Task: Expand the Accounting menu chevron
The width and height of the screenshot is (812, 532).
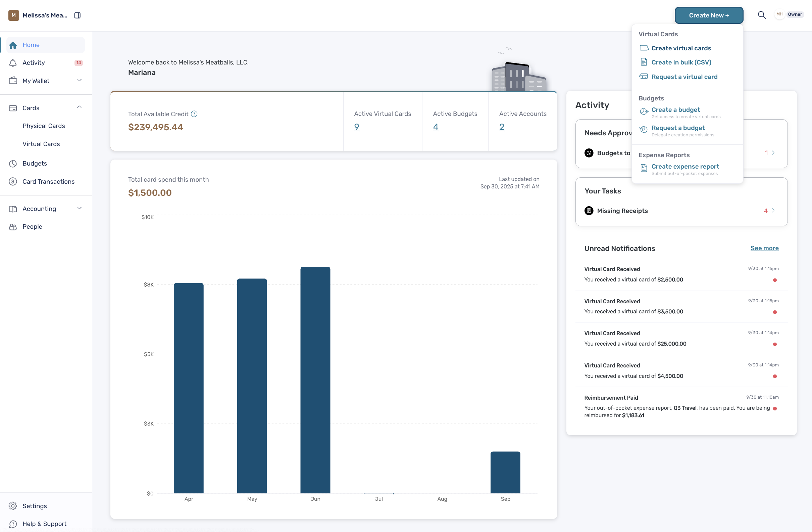Action: pos(80,209)
